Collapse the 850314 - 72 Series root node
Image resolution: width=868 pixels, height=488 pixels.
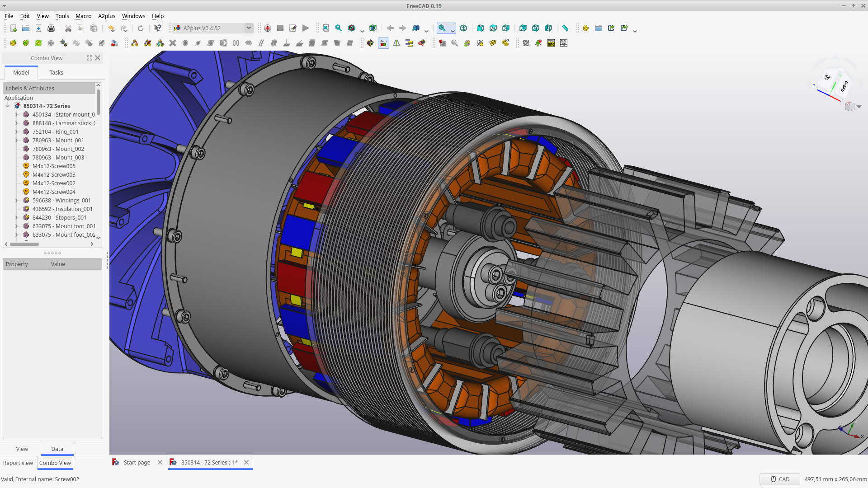(x=8, y=106)
